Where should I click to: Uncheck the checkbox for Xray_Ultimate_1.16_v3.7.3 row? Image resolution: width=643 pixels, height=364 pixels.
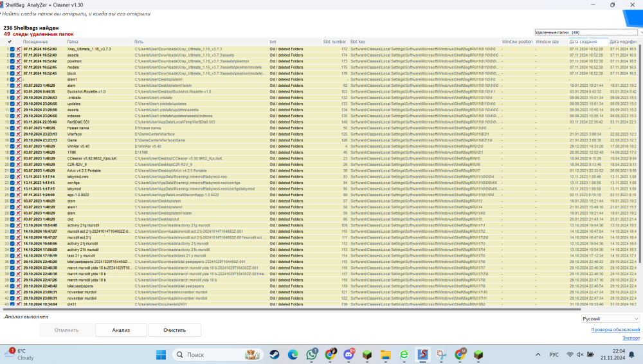click(12, 50)
